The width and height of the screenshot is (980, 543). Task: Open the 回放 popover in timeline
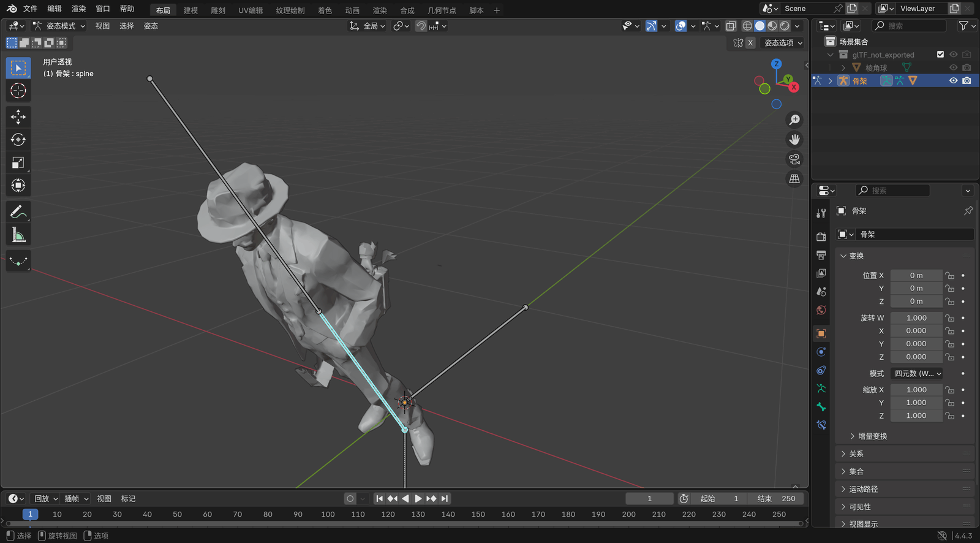click(46, 499)
